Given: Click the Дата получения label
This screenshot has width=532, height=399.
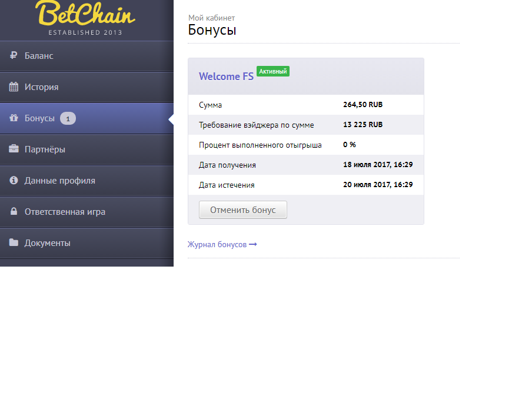Looking at the screenshot, I should 227,165.
